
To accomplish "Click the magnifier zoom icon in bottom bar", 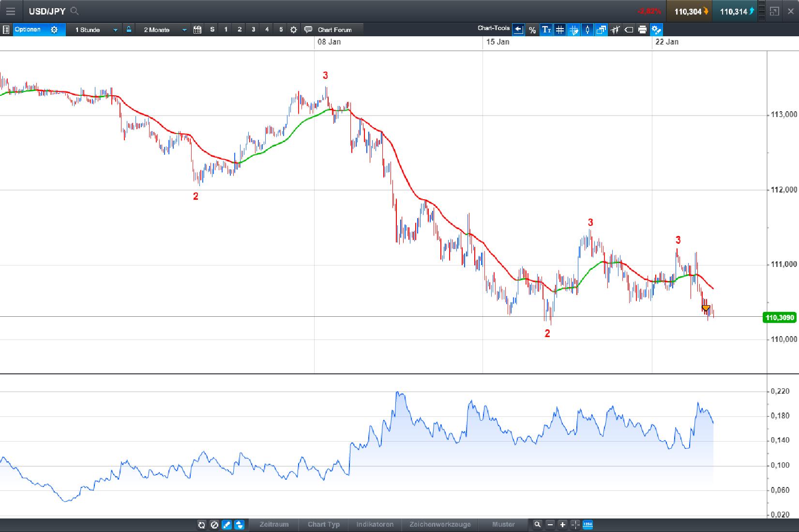I will [537, 525].
